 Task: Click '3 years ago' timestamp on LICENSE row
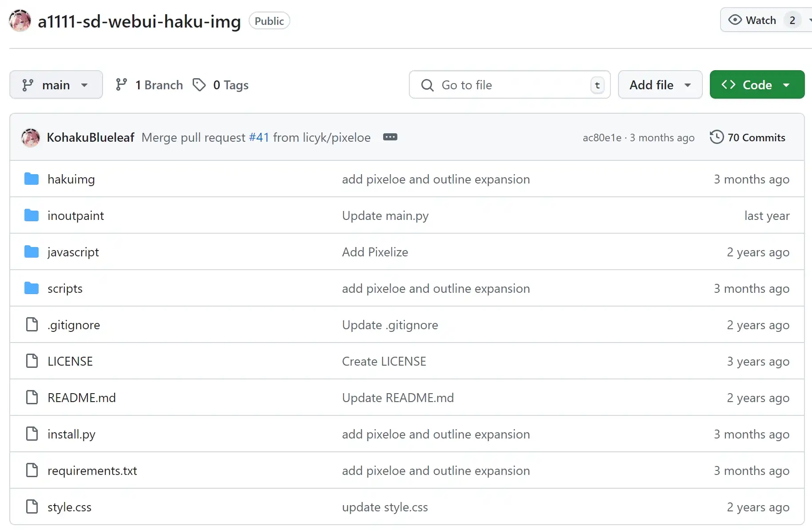(758, 361)
